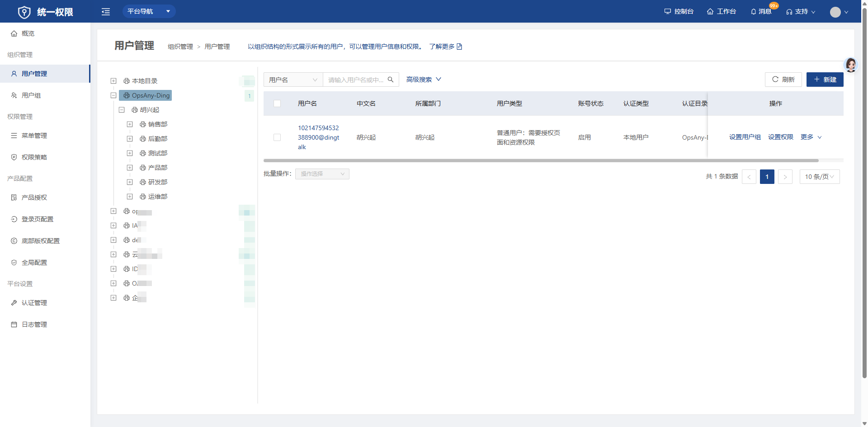Check the row checkbox for user 胡兴起

[277, 137]
